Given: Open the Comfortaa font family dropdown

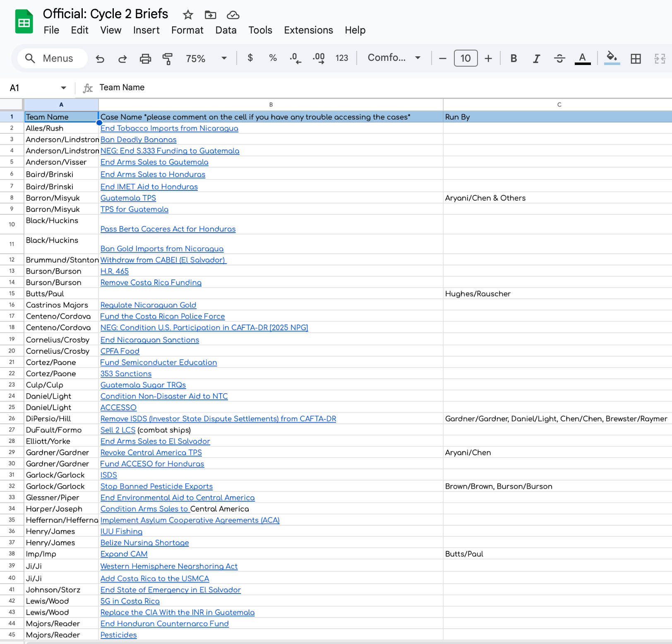Looking at the screenshot, I should pyautogui.click(x=394, y=58).
